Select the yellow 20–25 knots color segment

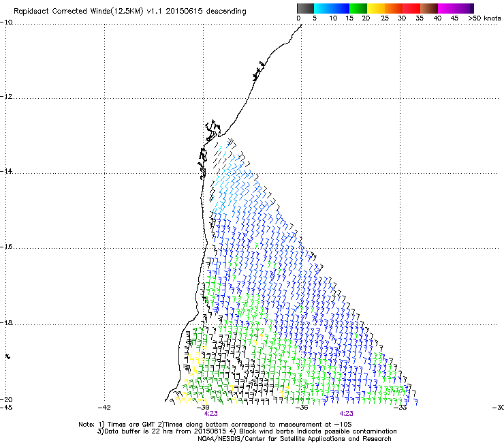coord(376,8)
